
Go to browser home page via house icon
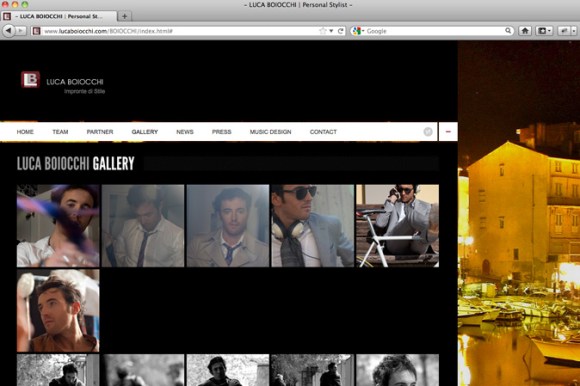pos(525,31)
